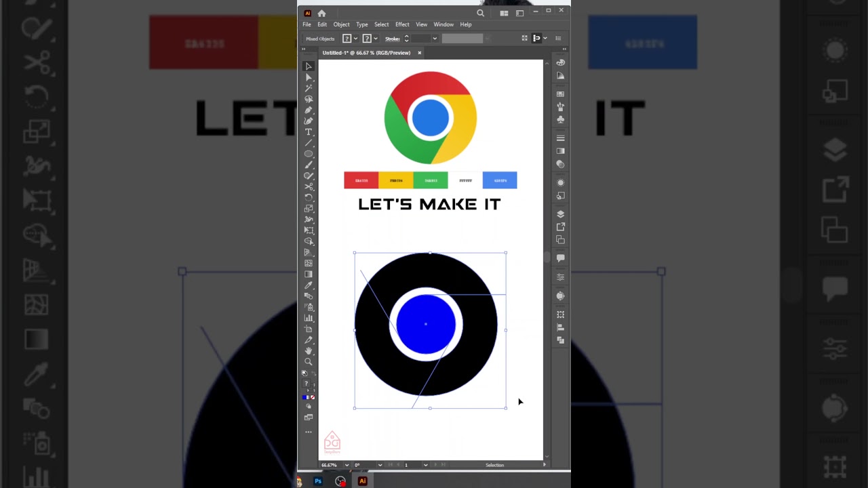Viewport: 868px width, 488px height.
Task: Expand the Stroke color dropdown
Action: click(x=375, y=39)
